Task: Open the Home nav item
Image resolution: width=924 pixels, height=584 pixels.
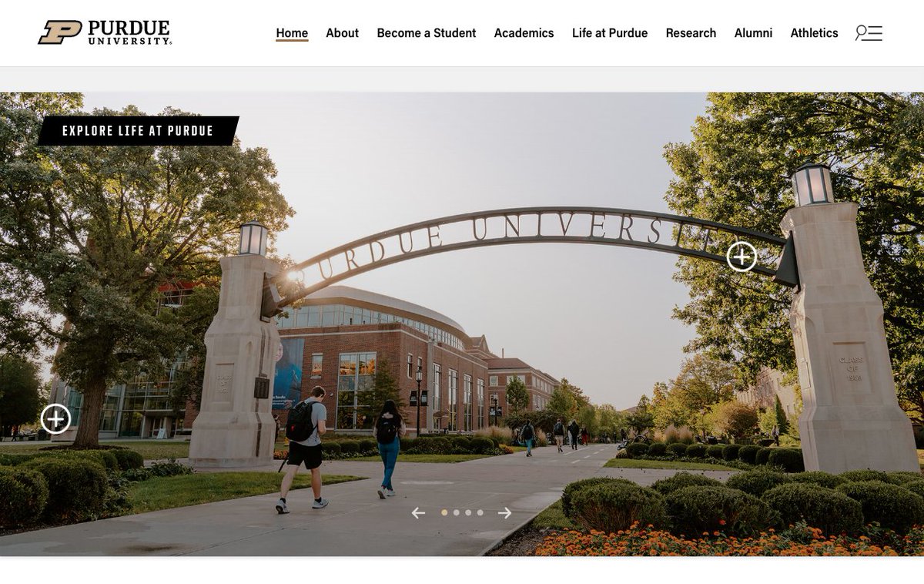Action: [x=292, y=33]
